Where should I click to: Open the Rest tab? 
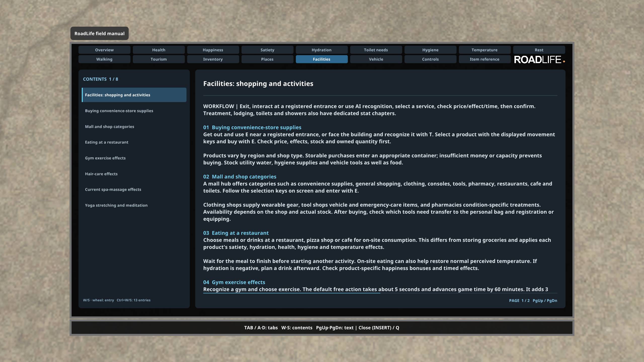[x=539, y=50]
